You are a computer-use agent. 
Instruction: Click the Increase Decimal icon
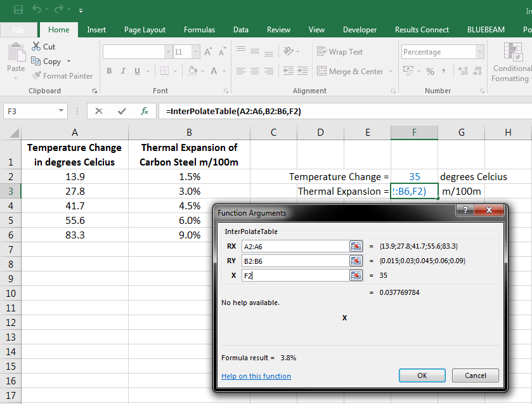point(462,72)
